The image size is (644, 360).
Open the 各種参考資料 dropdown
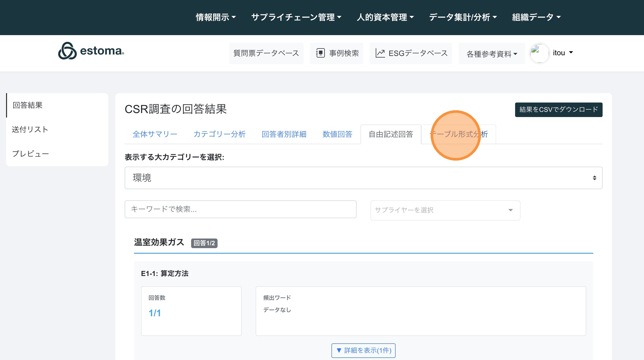(x=491, y=54)
